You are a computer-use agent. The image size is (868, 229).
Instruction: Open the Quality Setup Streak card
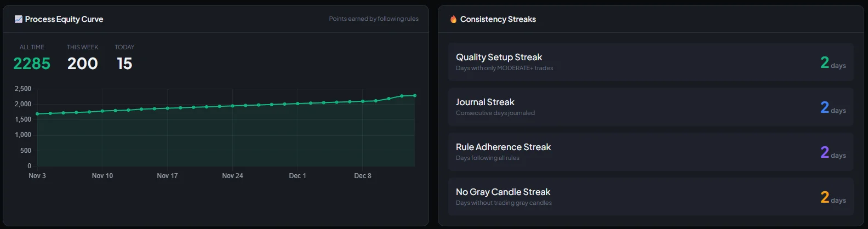point(650,62)
